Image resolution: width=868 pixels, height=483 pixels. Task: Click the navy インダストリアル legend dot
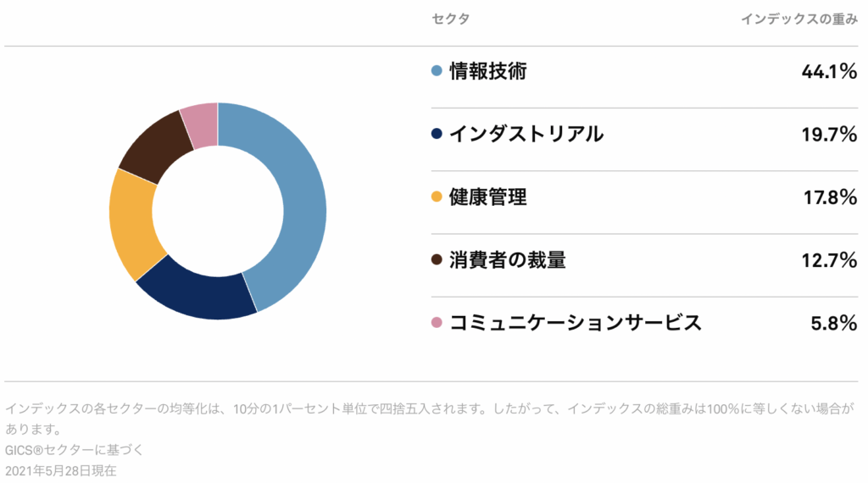point(437,134)
